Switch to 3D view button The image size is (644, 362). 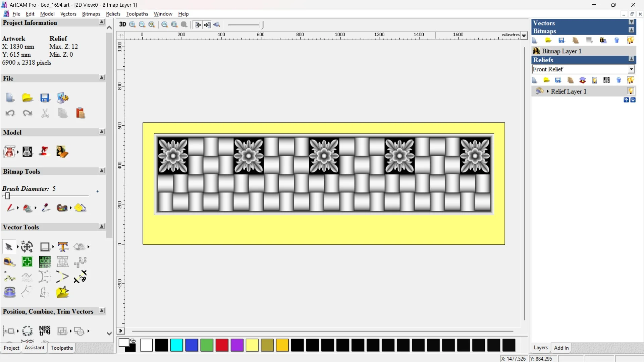pos(122,24)
